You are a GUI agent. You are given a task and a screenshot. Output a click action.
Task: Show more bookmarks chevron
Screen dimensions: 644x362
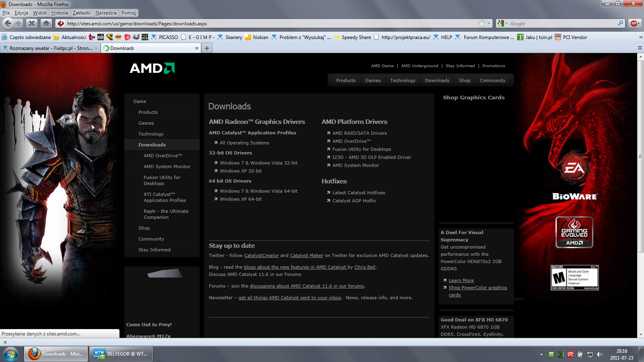click(x=640, y=37)
